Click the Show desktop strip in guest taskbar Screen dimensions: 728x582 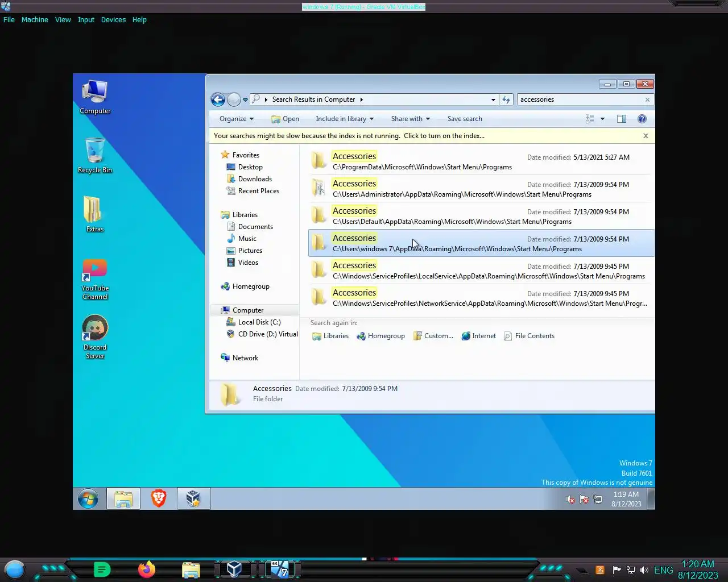(x=651, y=499)
